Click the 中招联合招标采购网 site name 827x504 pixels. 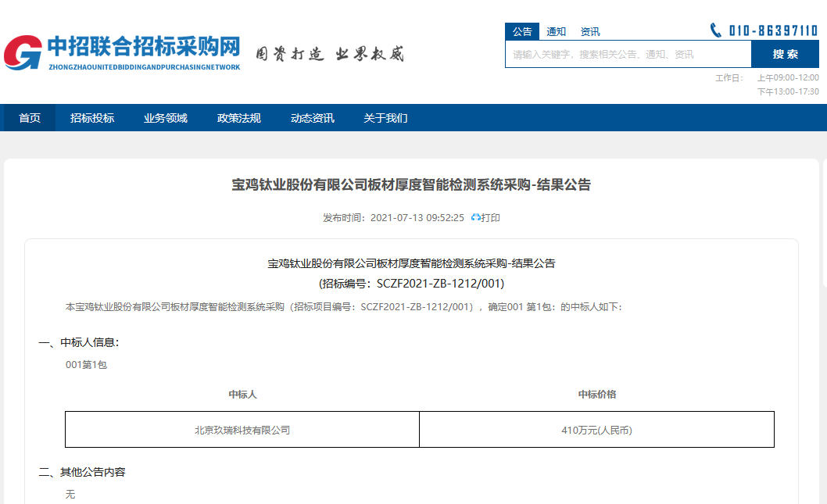(x=144, y=47)
